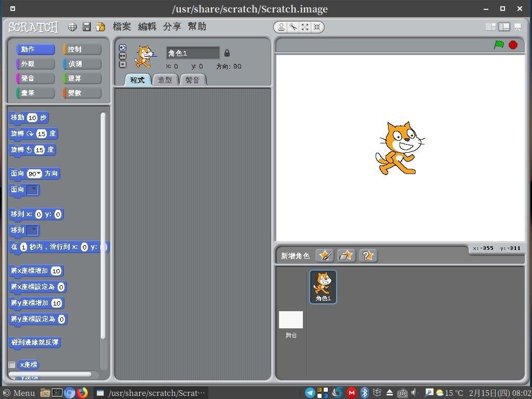Switch to the 造型 tab

165,80
